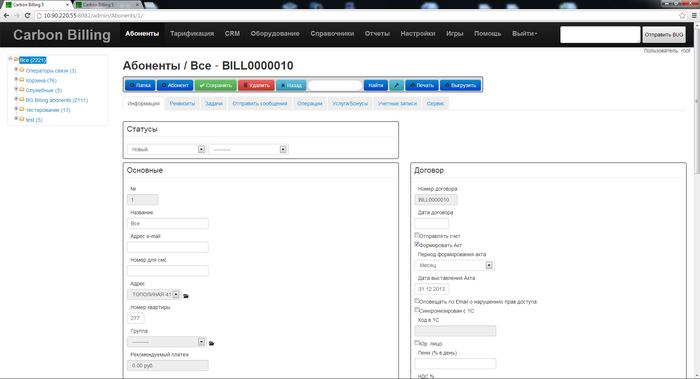Click browser back arrow

[x=6, y=16]
